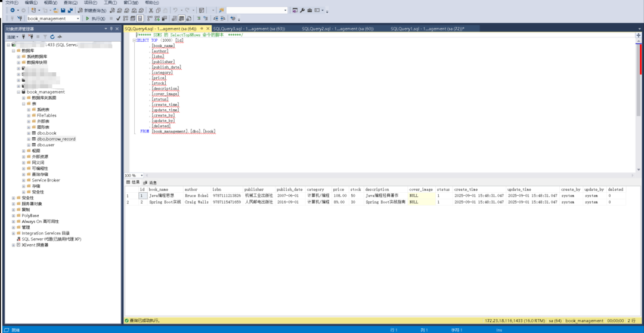The width and height of the screenshot is (644, 333).
Task: Open the 视图 (View) menu
Action: 51,2
